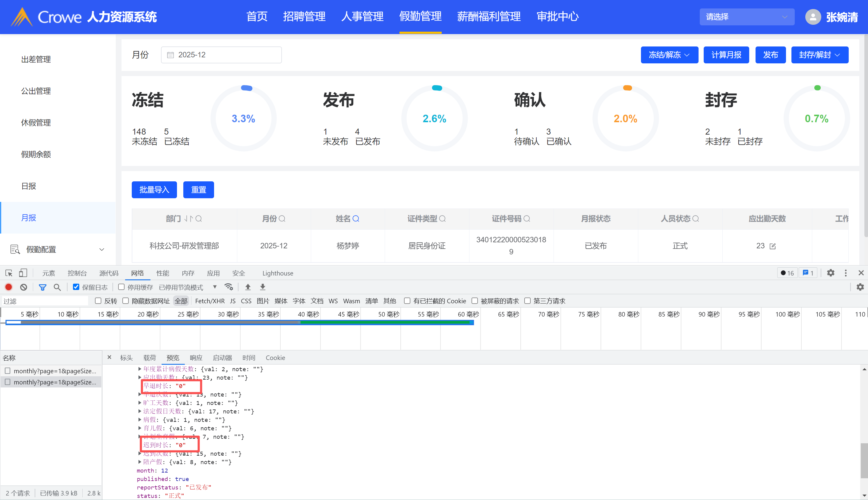Image resolution: width=868 pixels, height=500 pixels.
Task: Click the edit icon beside 23
Action: point(773,246)
